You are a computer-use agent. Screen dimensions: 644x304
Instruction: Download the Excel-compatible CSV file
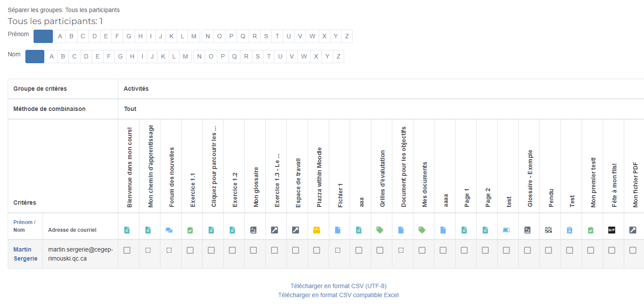(338, 295)
